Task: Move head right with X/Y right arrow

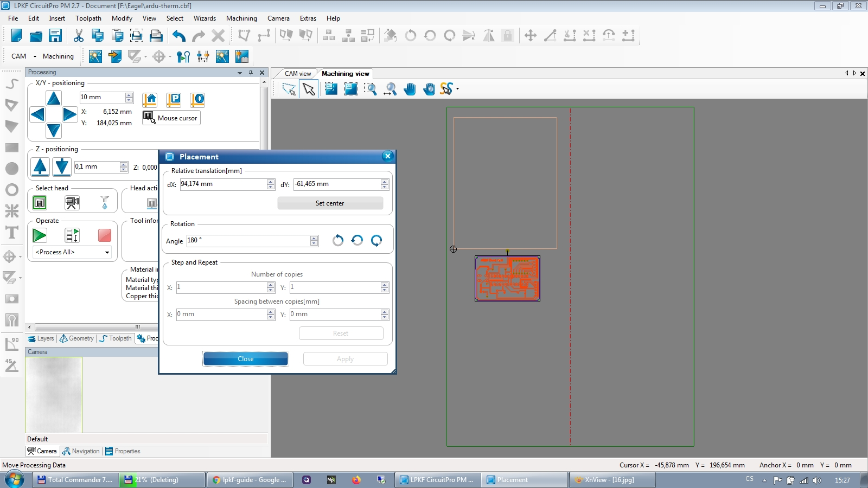Action: (x=69, y=114)
